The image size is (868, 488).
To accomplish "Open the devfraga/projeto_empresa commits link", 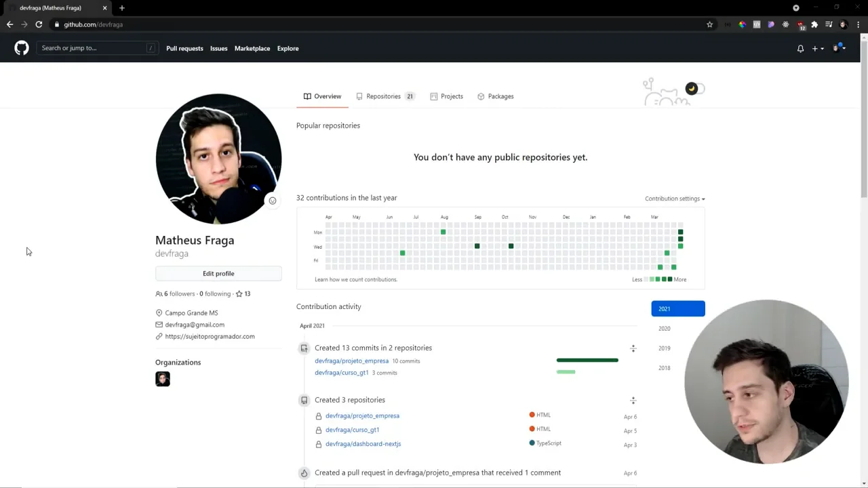I will point(351,361).
